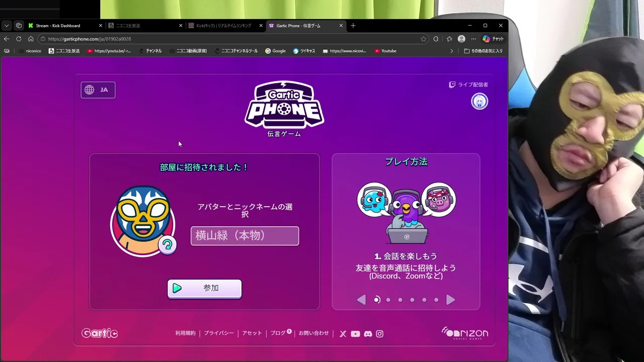Expand more bookmarks chevron

[451, 51]
